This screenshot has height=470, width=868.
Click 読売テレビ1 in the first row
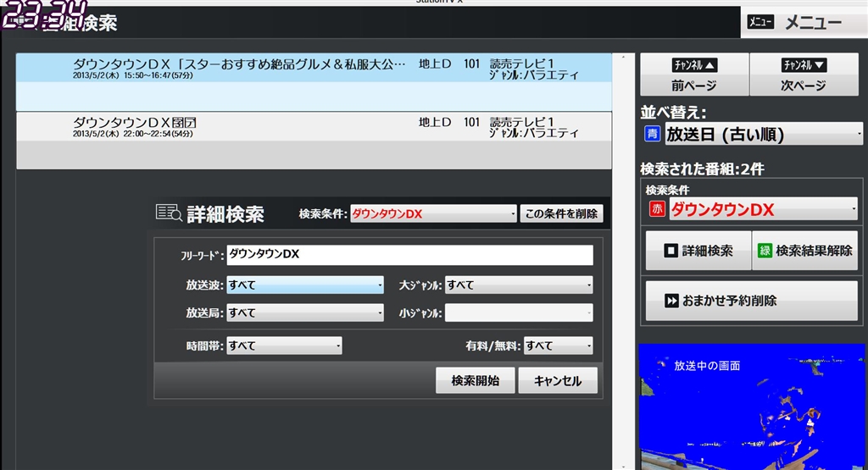click(522, 64)
